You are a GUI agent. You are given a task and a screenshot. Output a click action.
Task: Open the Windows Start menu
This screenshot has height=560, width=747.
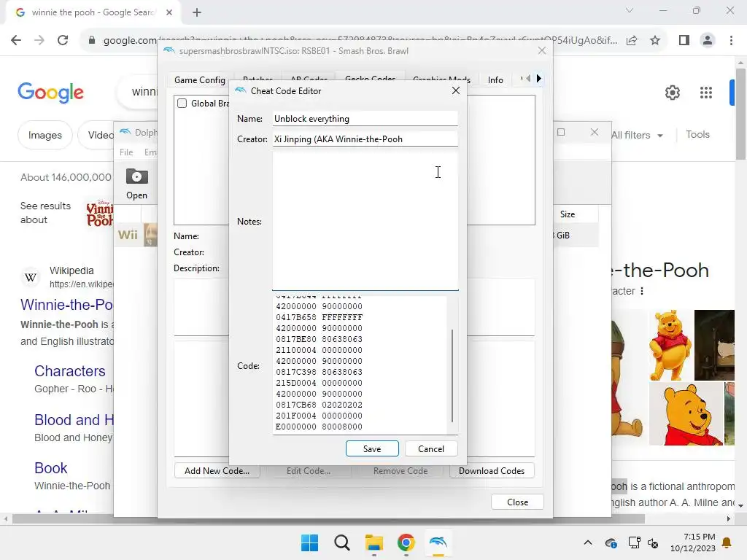(309, 542)
